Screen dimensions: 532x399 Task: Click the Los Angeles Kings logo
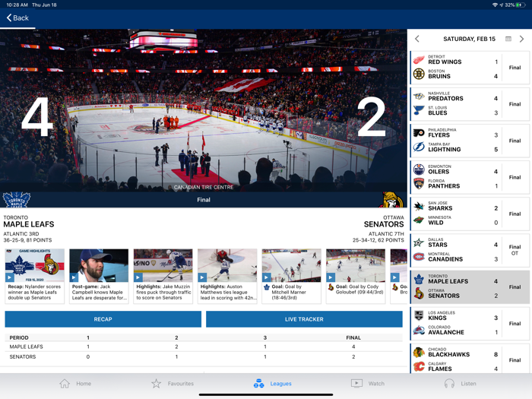419,316
